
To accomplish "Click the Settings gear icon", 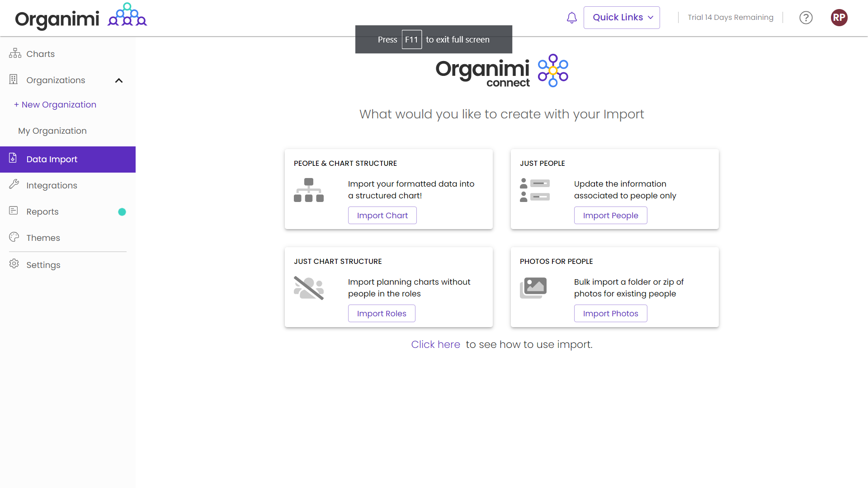I will tap(14, 264).
